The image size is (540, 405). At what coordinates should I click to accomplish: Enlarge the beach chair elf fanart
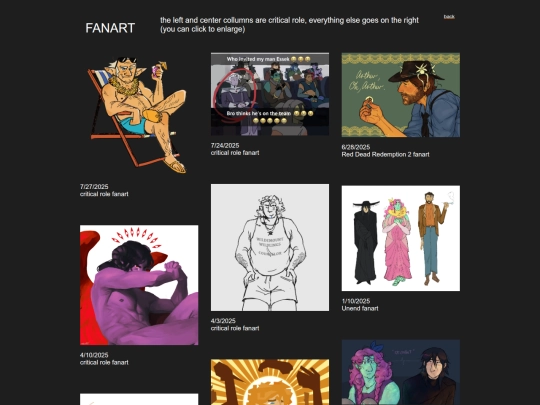point(139,115)
